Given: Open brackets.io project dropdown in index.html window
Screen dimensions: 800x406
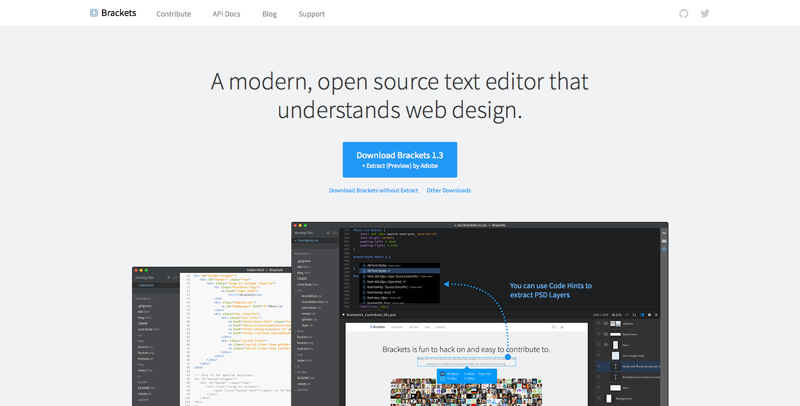Looking at the screenshot, I should pyautogui.click(x=142, y=298).
